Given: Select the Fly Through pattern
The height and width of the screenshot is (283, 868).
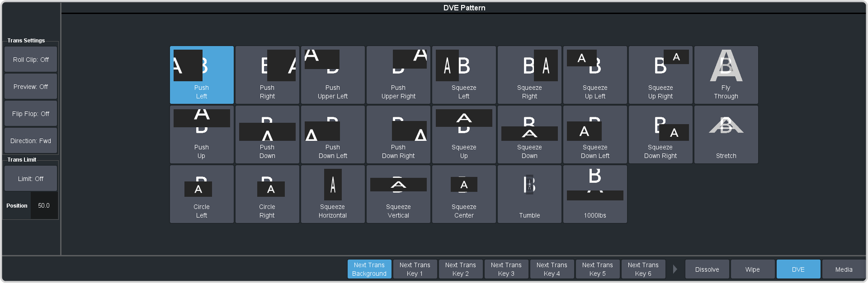Looking at the screenshot, I should [726, 75].
